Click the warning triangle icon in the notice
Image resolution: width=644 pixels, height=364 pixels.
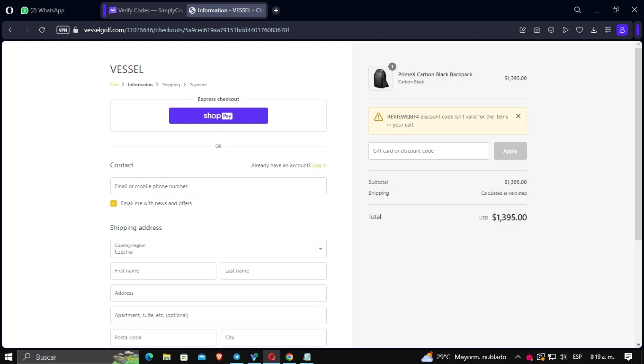click(x=378, y=117)
